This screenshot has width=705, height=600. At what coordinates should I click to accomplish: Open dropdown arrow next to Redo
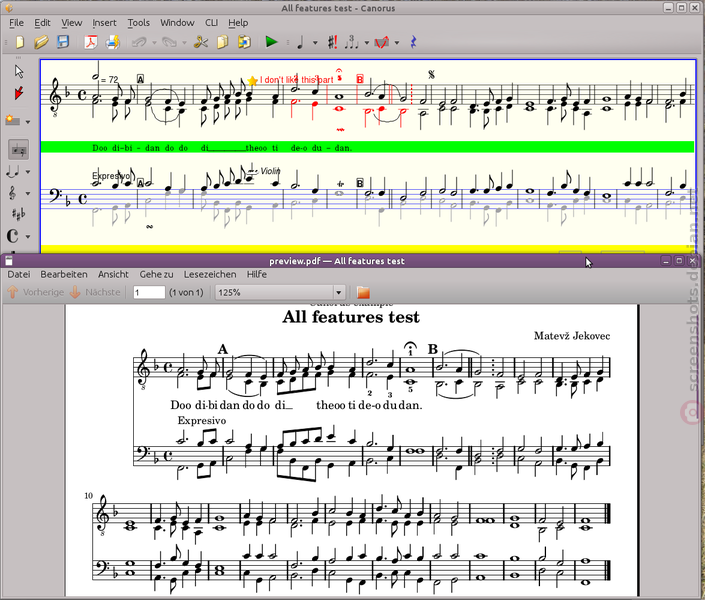pyautogui.click(x=184, y=43)
